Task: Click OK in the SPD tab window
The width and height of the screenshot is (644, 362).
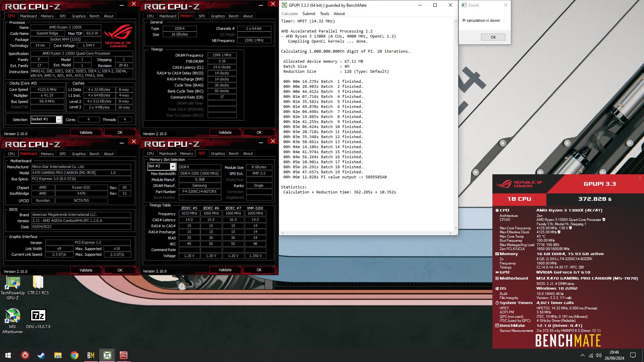Action: [259, 270]
